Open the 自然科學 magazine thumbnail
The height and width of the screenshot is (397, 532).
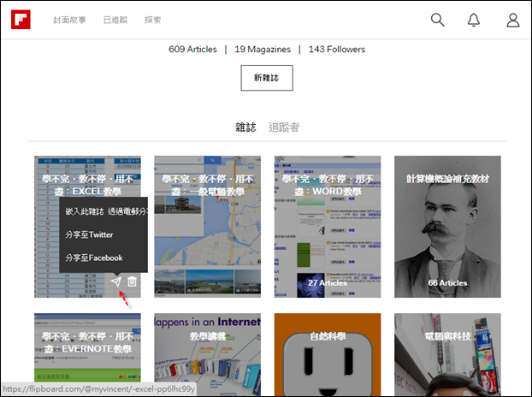coord(328,354)
